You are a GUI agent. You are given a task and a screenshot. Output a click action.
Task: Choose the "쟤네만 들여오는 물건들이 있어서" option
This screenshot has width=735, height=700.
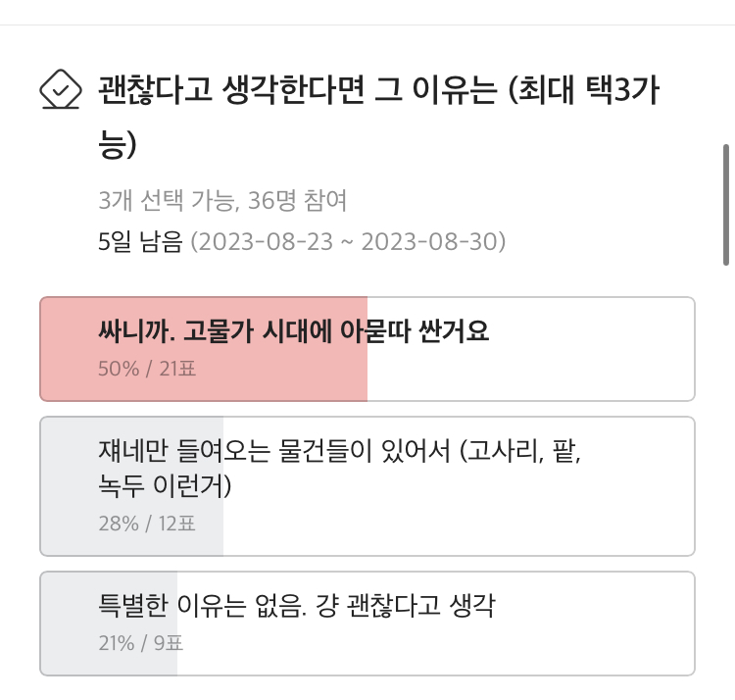tap(273, 452)
